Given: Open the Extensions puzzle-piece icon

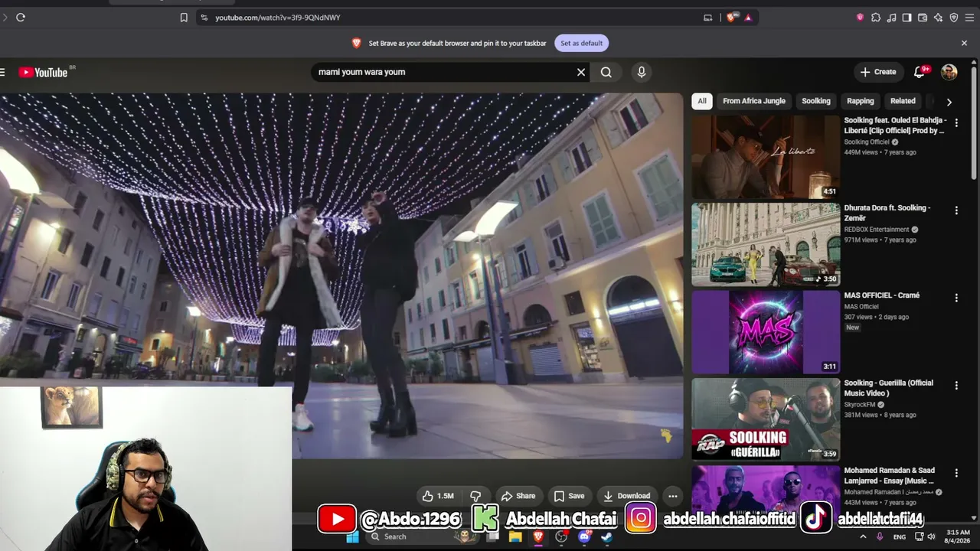Looking at the screenshot, I should (x=876, y=18).
